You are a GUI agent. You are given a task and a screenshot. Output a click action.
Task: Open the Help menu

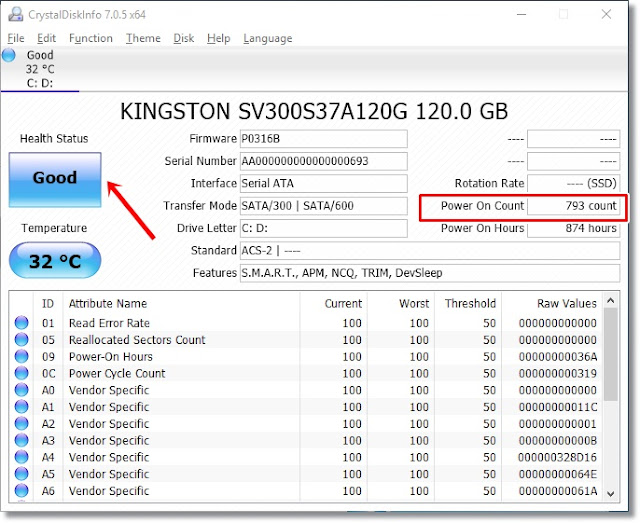[x=218, y=38]
